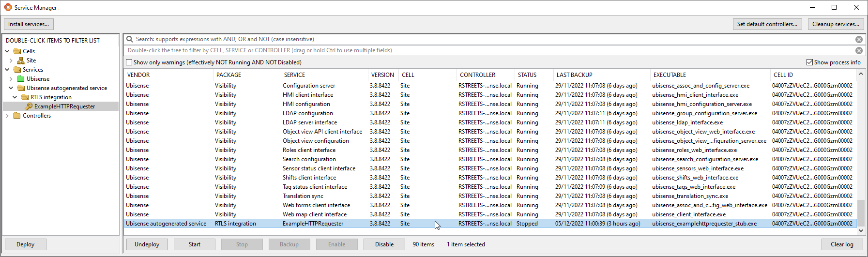Image resolution: width=868 pixels, height=257 pixels.
Task: Focus the search expressions input field
Action: (494, 39)
